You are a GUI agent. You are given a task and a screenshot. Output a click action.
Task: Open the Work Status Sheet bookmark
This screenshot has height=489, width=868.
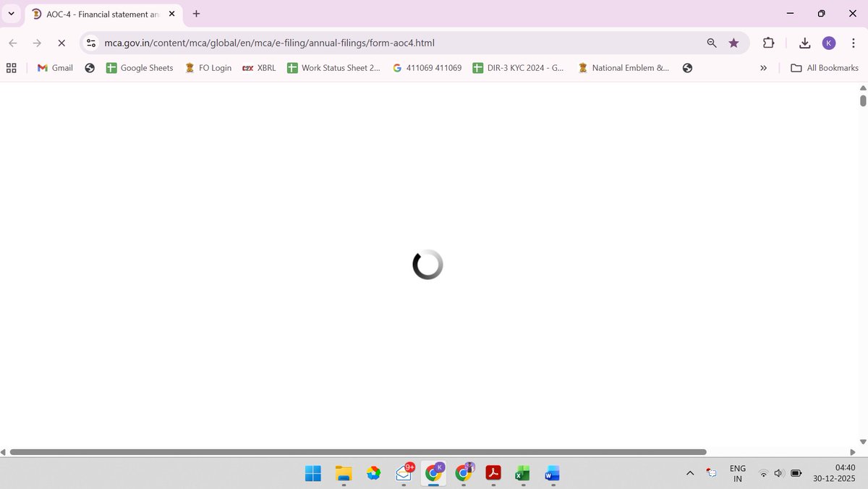333,68
